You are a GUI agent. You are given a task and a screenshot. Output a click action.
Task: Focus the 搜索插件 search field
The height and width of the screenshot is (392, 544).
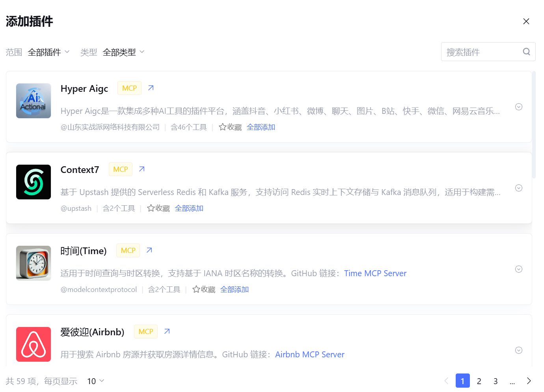(x=481, y=52)
